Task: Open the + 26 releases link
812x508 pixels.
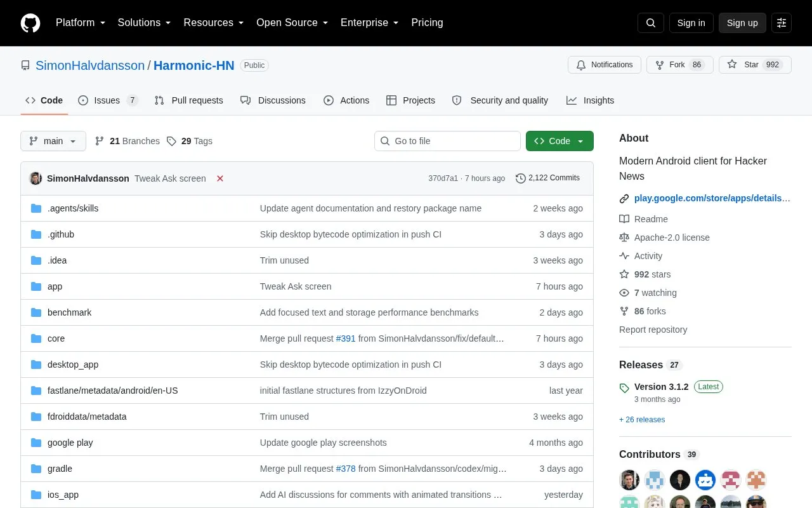Action: 642,420
